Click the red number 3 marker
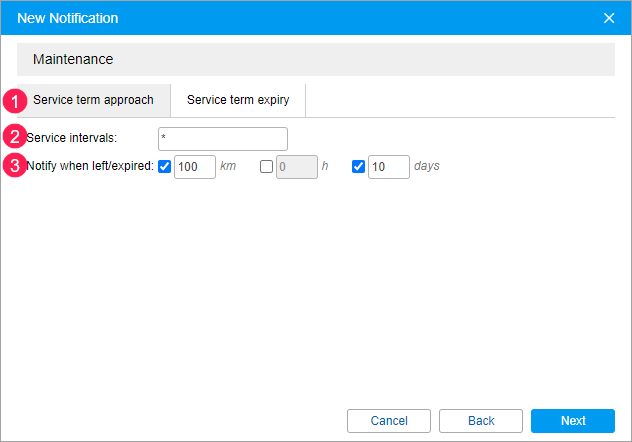Viewport: 632px width, 442px height. pos(15,166)
